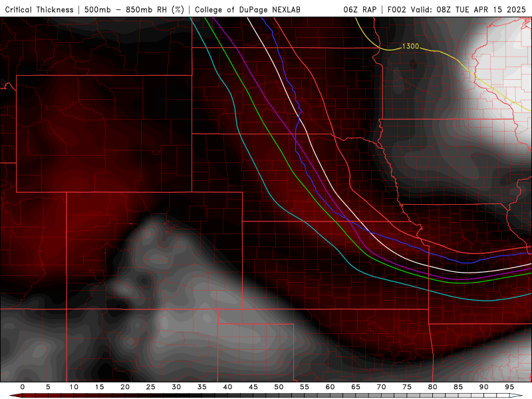Click the '55' colorbar tick label
532x399 pixels.
[x=305, y=387]
